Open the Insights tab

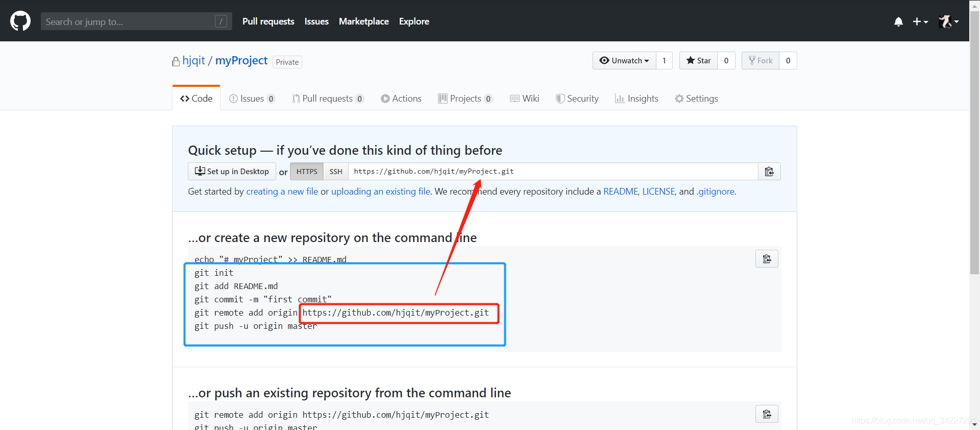click(636, 99)
